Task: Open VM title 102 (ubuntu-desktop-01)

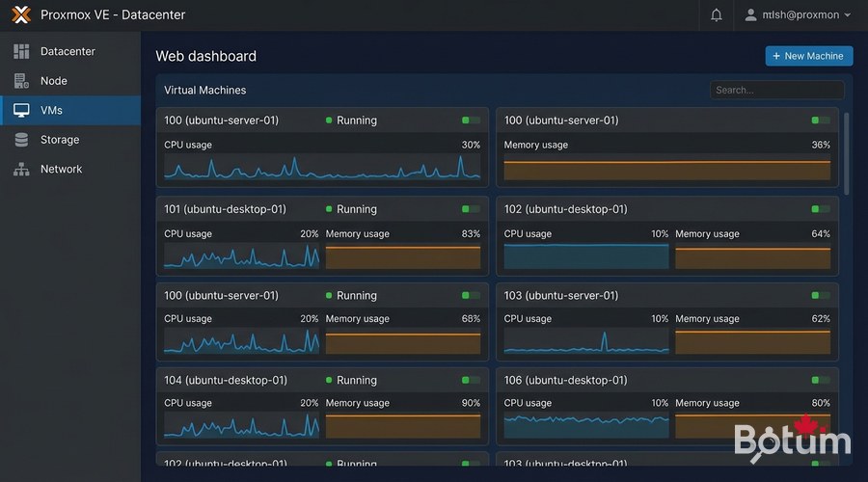Action: pyautogui.click(x=565, y=209)
